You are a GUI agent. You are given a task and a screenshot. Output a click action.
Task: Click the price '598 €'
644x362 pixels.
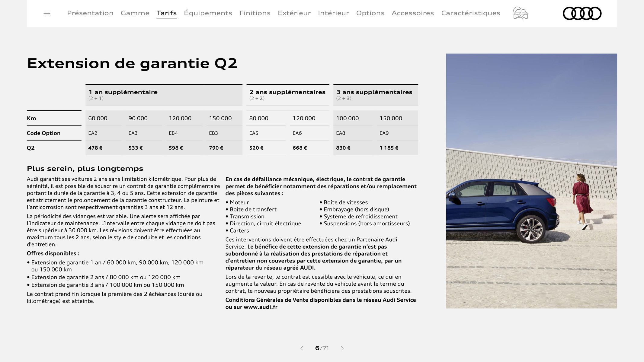click(x=176, y=148)
